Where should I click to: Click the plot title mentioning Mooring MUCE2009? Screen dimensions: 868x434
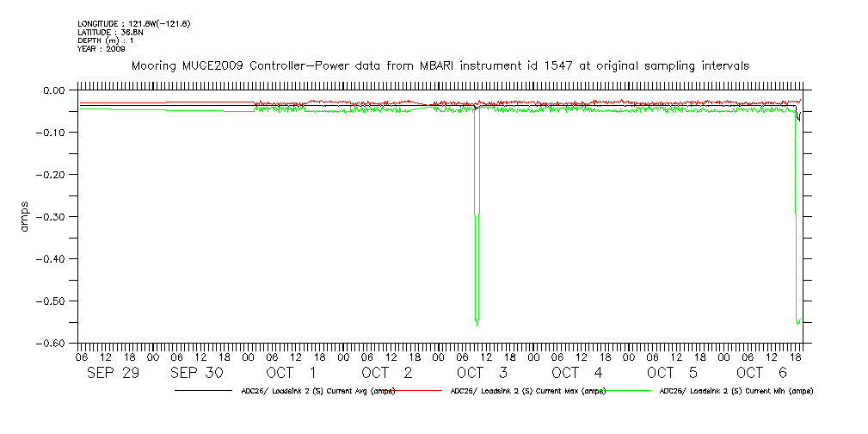(x=440, y=65)
